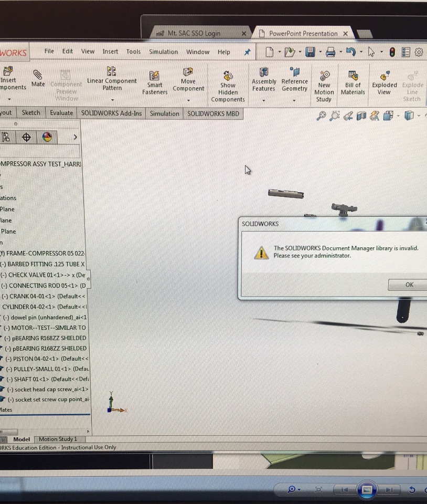Click the Zoom to Area icon

coord(335,115)
